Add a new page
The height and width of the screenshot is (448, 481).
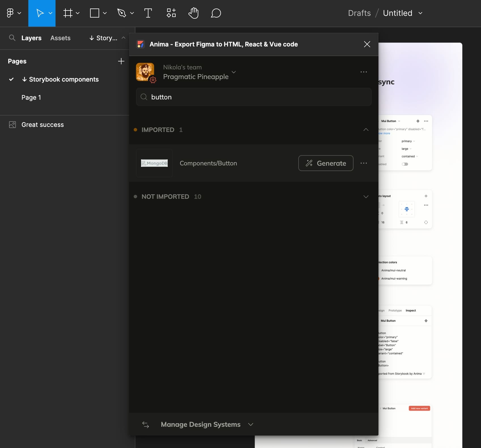121,61
